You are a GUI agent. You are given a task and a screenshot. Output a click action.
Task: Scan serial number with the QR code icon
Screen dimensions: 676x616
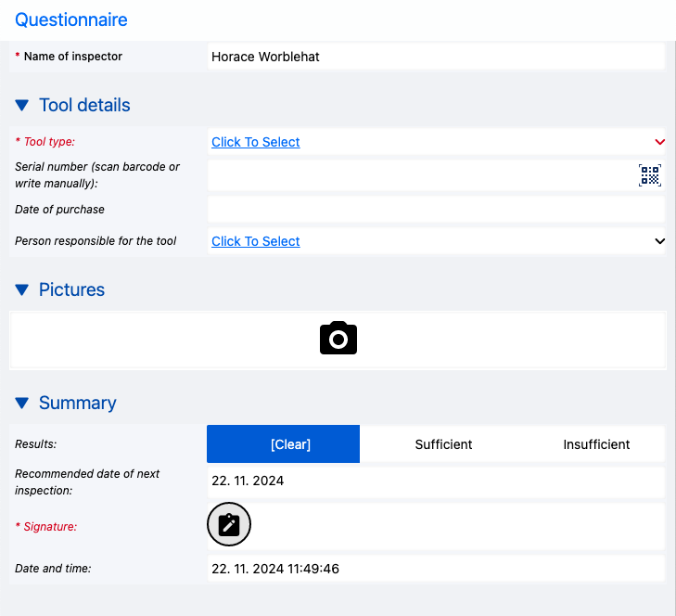(650, 175)
